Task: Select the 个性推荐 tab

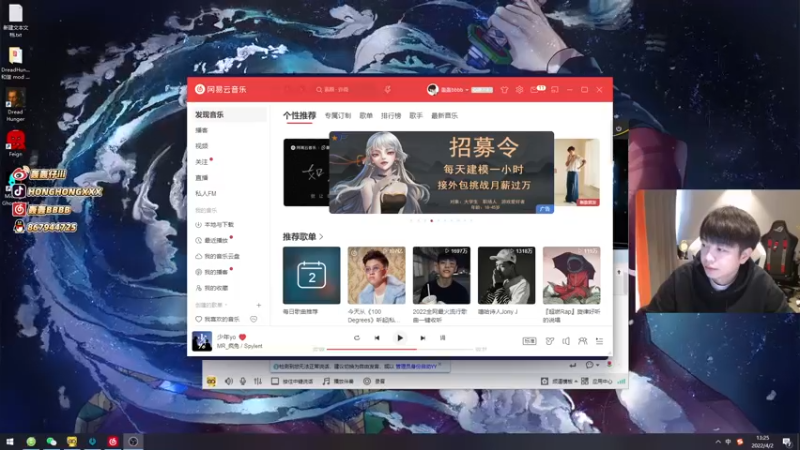Action: (299, 116)
